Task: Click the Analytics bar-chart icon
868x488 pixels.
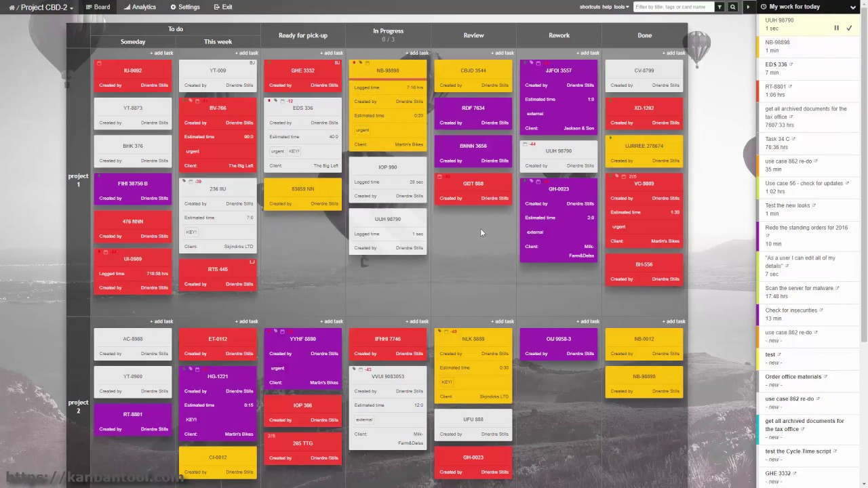Action: (x=127, y=7)
